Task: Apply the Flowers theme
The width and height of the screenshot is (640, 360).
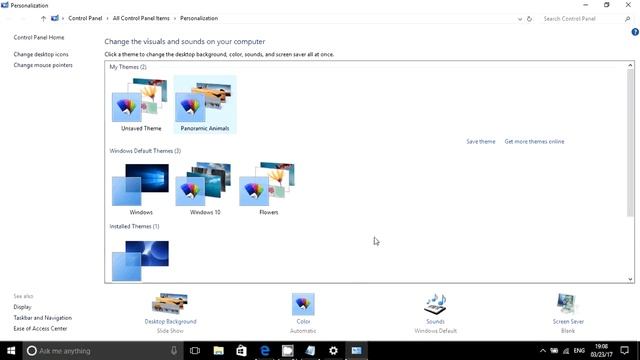Action: click(x=268, y=189)
